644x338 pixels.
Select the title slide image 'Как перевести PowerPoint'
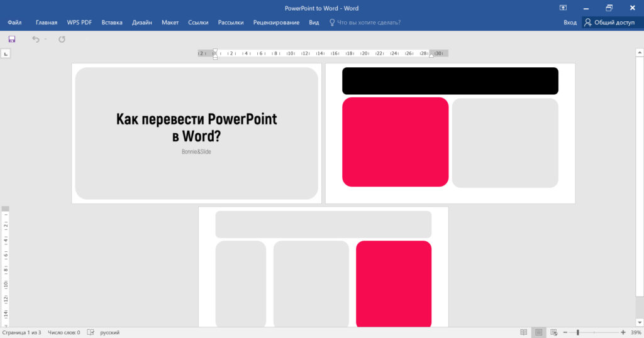click(x=196, y=133)
